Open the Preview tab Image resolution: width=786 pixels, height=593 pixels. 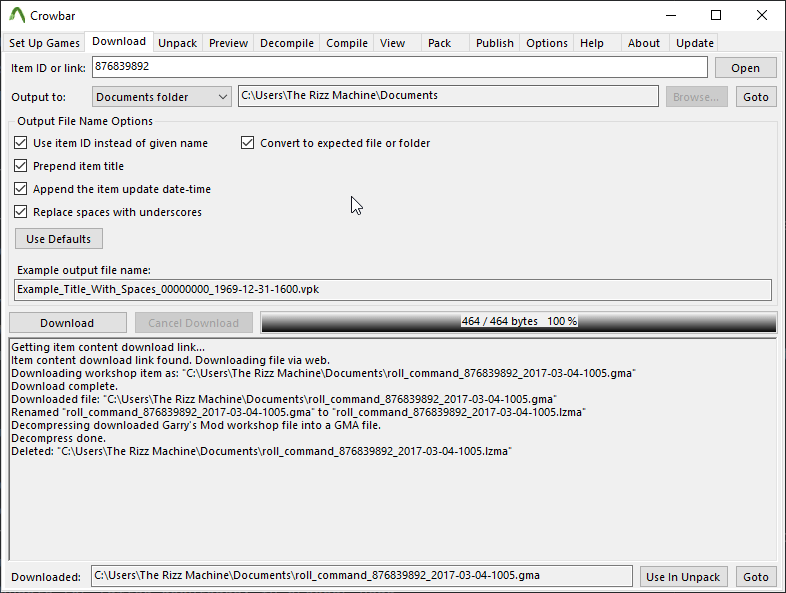[x=228, y=43]
